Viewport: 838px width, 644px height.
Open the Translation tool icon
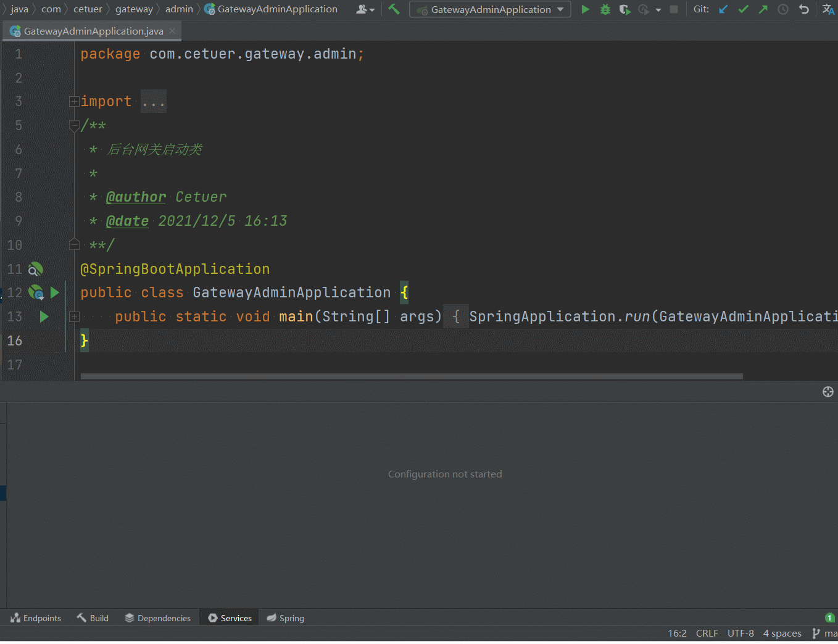click(x=828, y=9)
